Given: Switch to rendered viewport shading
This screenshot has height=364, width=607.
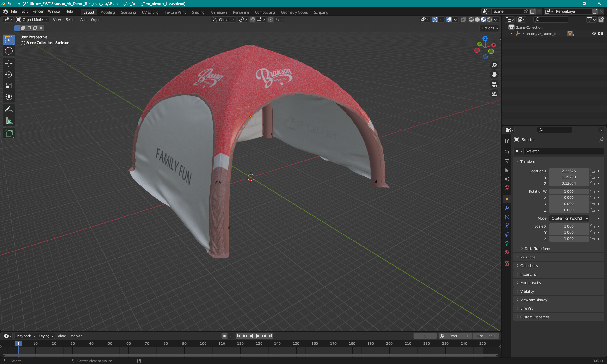Looking at the screenshot, I should [489, 20].
